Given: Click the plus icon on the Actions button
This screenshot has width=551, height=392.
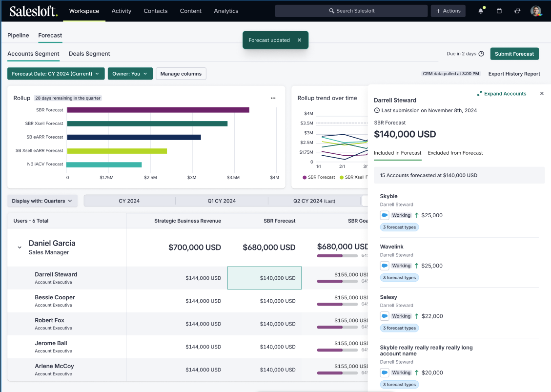Looking at the screenshot, I should (x=438, y=11).
